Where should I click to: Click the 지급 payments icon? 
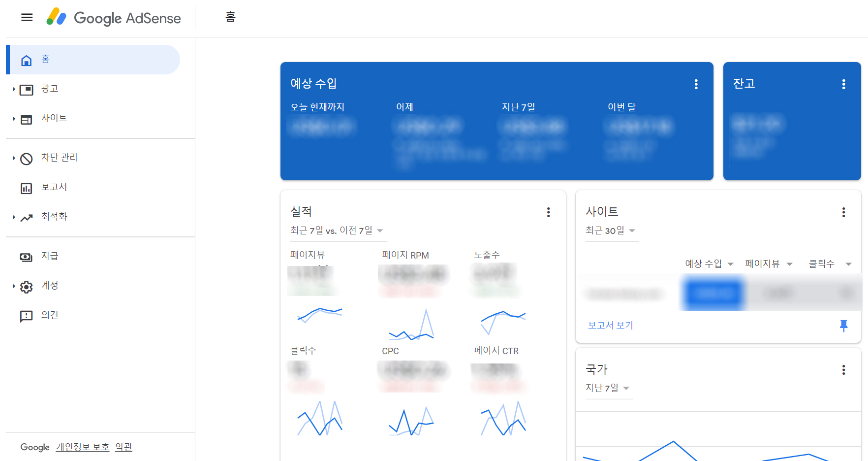(x=27, y=257)
